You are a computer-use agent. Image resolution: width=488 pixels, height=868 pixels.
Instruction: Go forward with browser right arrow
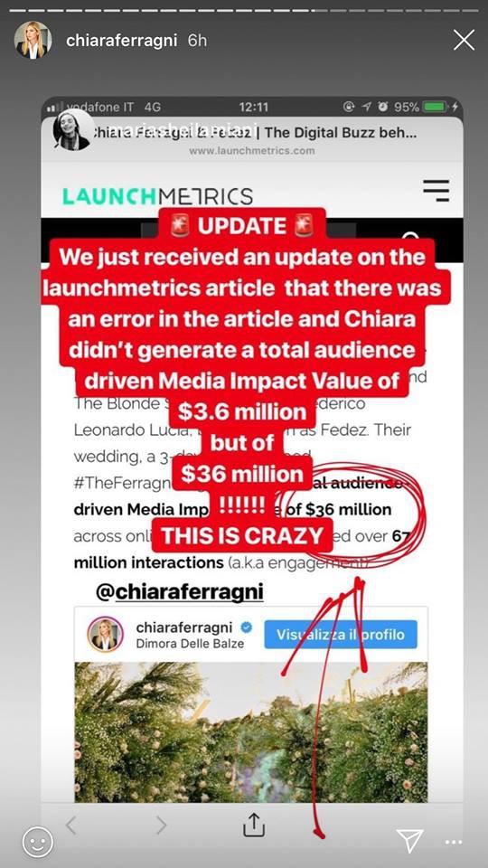pyautogui.click(x=161, y=826)
